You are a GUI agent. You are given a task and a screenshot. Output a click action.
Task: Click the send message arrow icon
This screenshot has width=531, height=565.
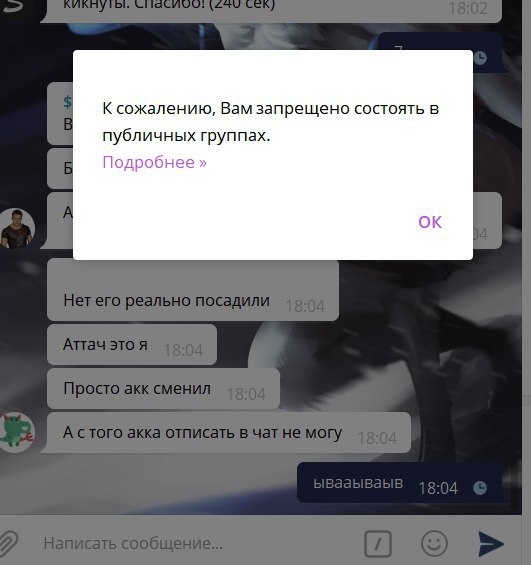[x=491, y=543]
